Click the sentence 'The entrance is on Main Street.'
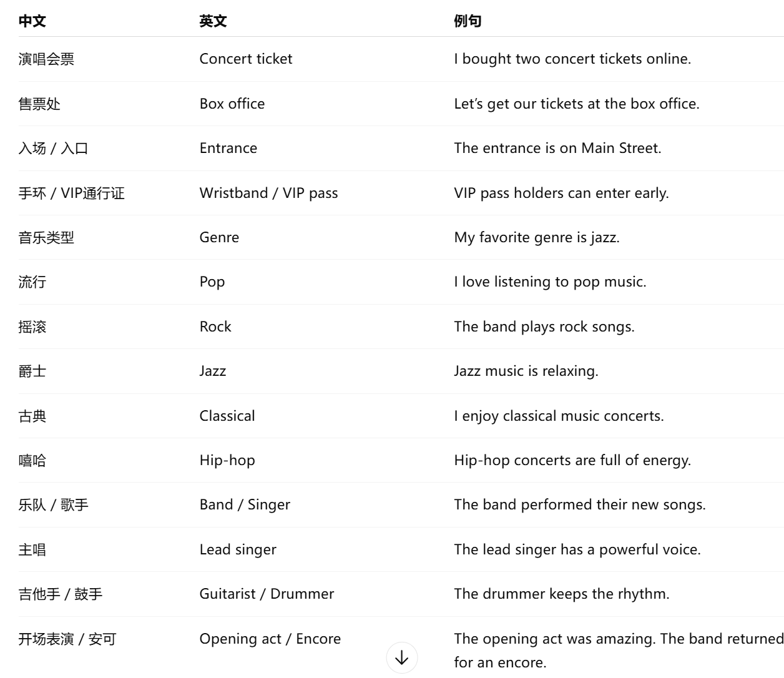 coord(557,148)
